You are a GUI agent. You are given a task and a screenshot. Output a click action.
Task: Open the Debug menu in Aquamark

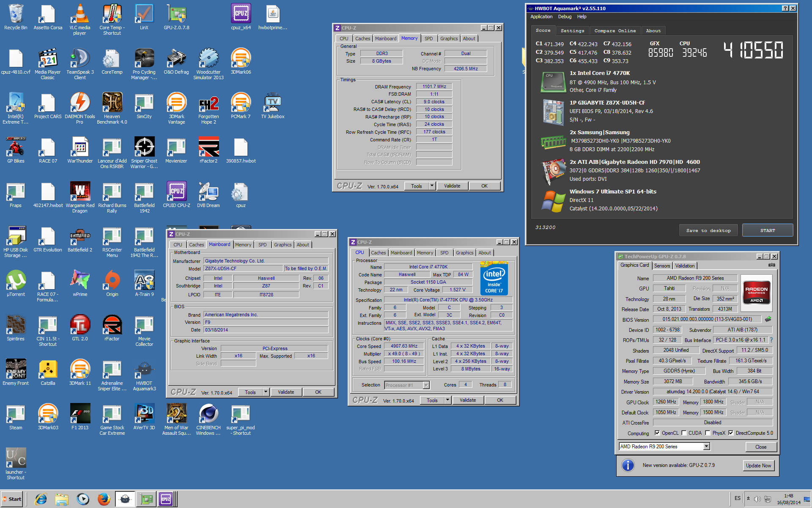point(565,17)
